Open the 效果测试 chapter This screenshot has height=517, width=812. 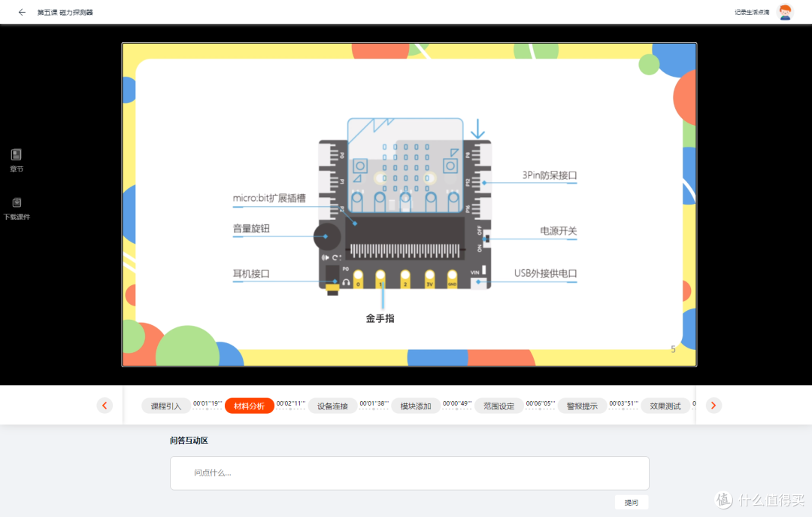coord(665,406)
